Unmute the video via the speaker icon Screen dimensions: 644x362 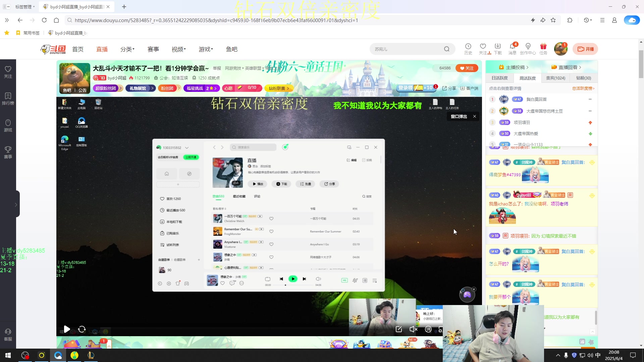tap(413, 329)
